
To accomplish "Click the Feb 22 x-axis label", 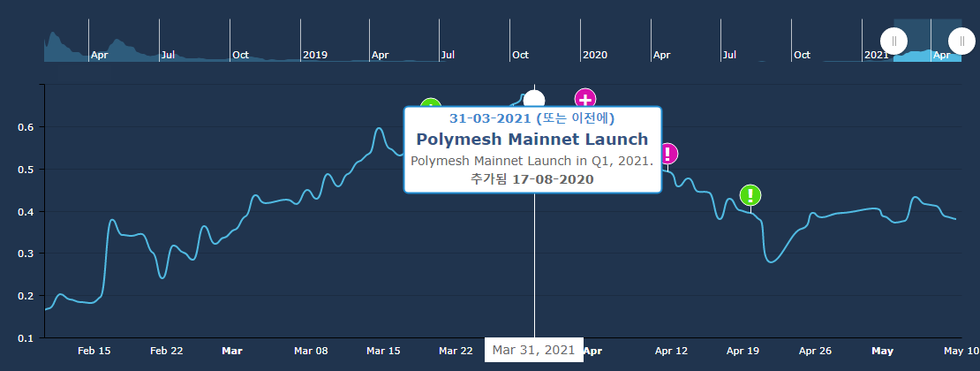I will pyautogui.click(x=167, y=351).
